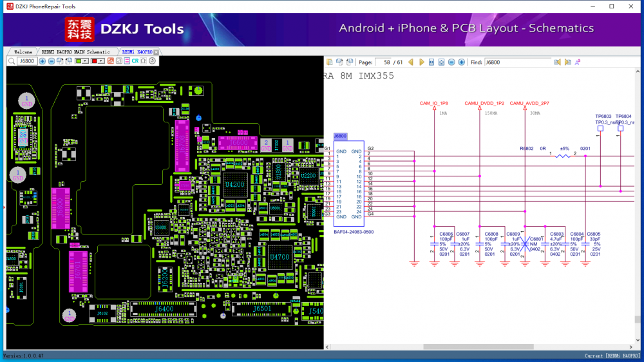The image size is (644, 362).
Task: Fit schematic page to width
Action: pos(431,62)
